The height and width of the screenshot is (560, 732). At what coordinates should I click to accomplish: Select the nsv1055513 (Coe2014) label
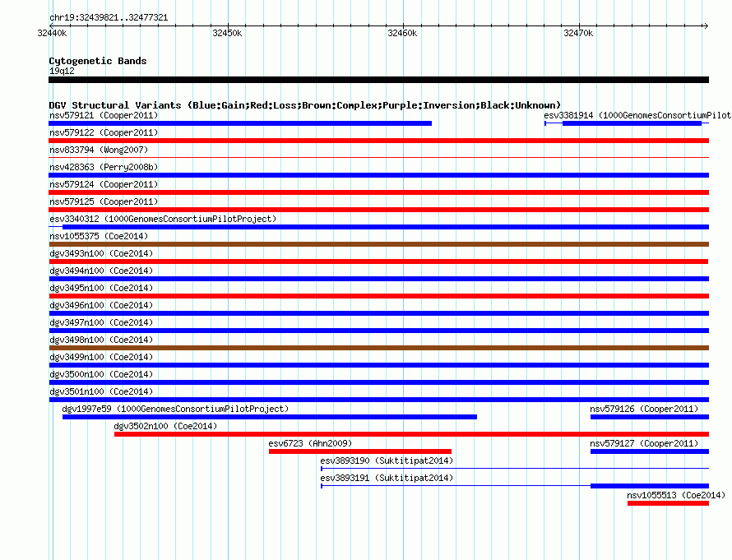pos(676,495)
